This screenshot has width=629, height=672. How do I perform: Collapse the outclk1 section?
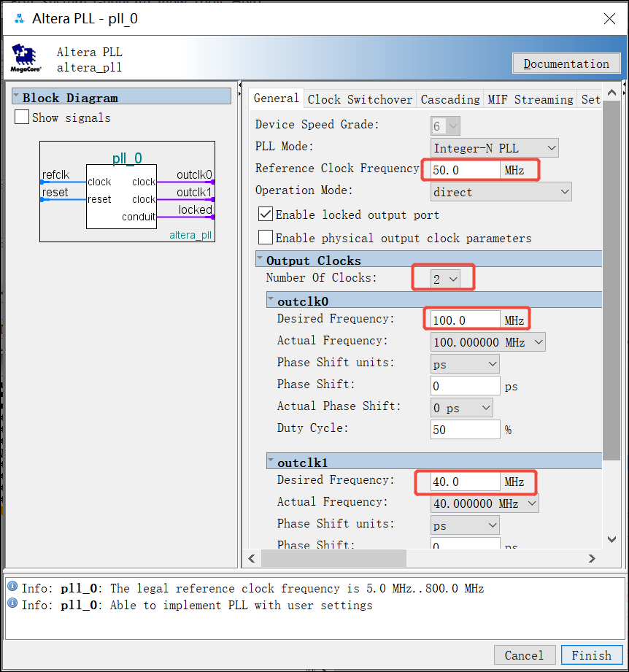pyautogui.click(x=271, y=460)
